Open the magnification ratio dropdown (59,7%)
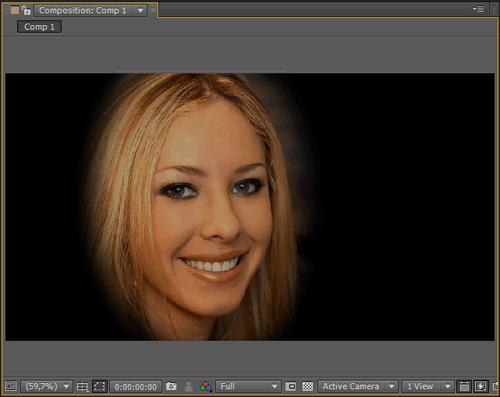 pyautogui.click(x=46, y=386)
